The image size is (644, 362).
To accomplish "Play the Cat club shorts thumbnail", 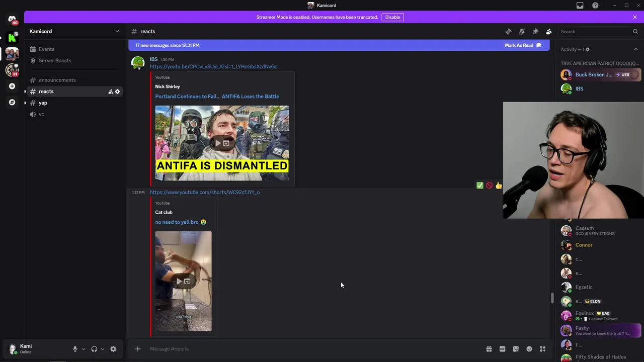I will [183, 281].
